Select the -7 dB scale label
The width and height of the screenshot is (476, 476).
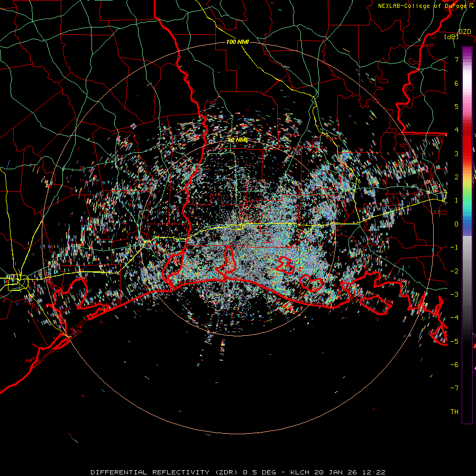(454, 388)
